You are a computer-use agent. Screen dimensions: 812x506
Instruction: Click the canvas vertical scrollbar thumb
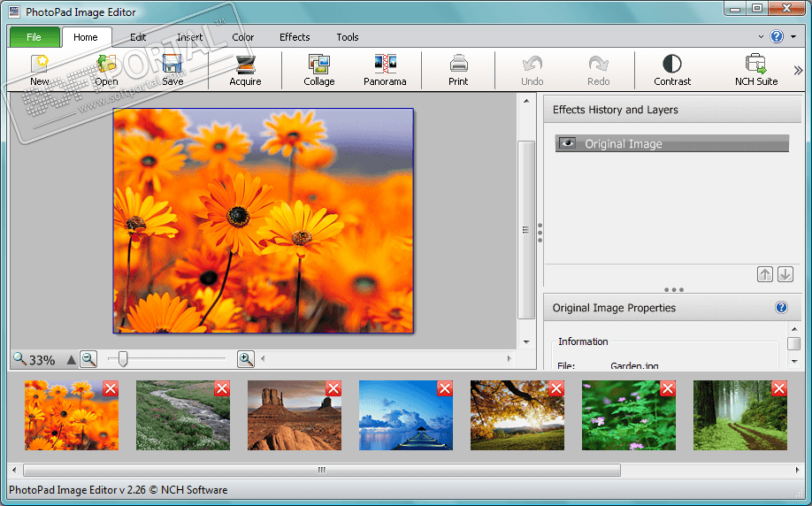click(x=526, y=230)
